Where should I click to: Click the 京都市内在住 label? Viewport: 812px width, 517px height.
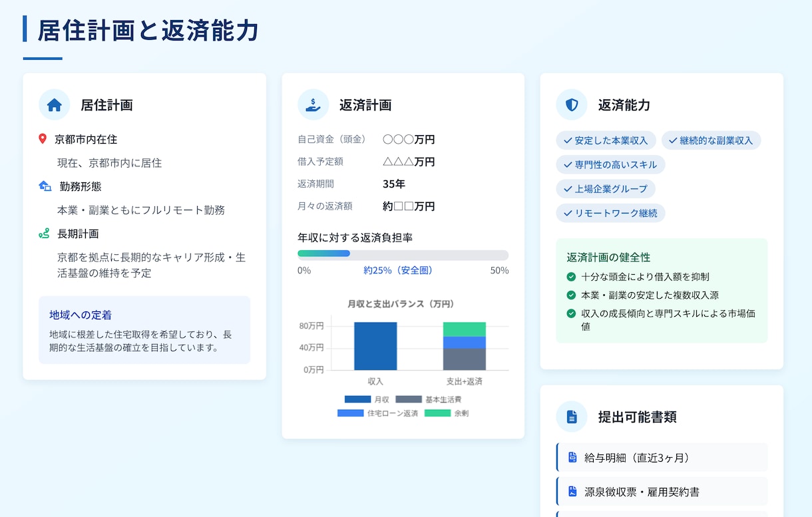coord(86,140)
